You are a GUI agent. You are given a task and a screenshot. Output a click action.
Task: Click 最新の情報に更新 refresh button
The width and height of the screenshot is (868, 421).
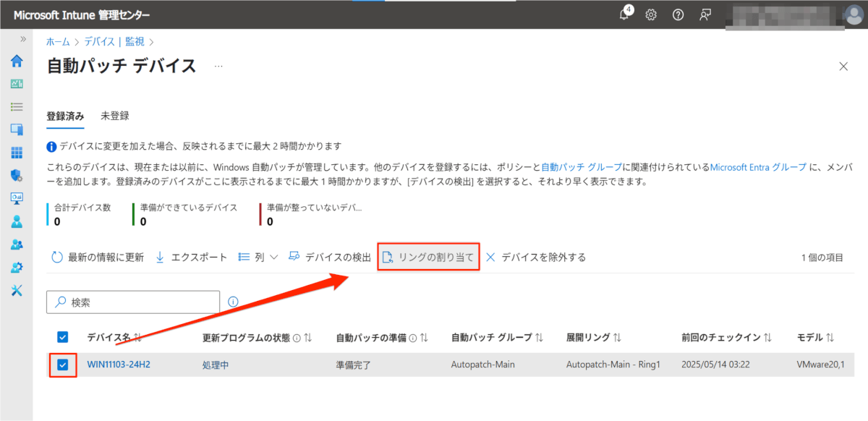coord(97,258)
